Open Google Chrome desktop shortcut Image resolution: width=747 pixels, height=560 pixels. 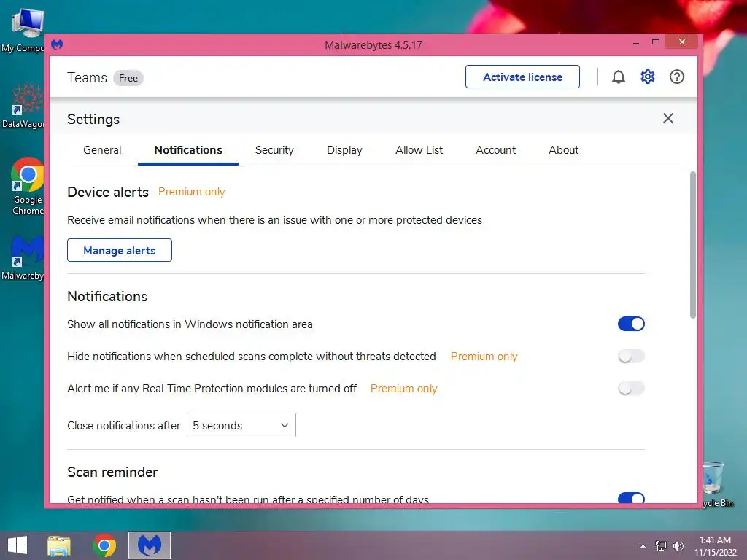pos(27,186)
